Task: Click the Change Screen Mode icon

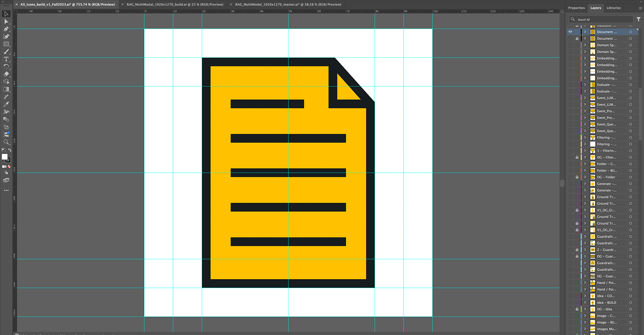Action: [x=6, y=180]
